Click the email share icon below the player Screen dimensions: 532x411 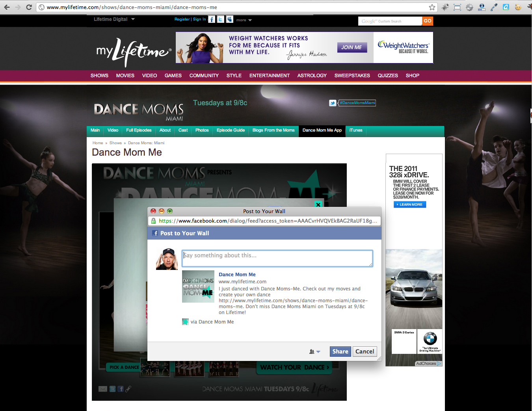(x=103, y=389)
